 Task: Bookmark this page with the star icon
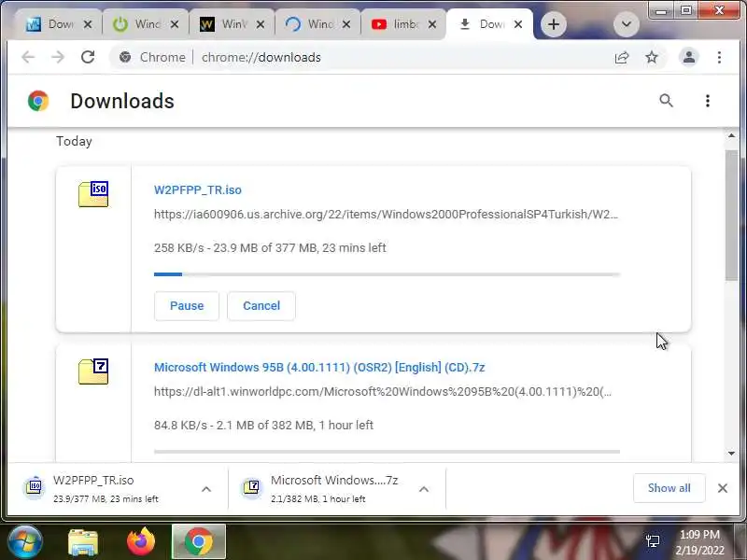[x=651, y=58]
